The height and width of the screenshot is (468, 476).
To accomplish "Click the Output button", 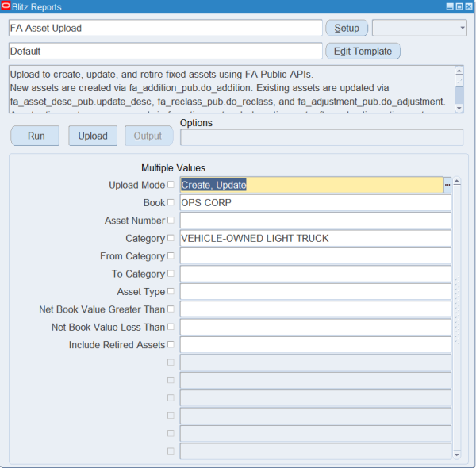I will pos(149,136).
